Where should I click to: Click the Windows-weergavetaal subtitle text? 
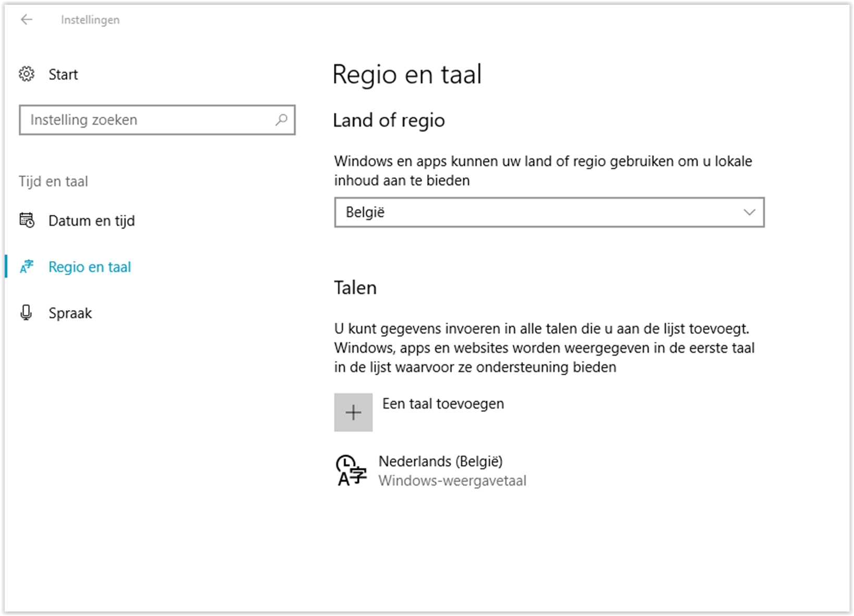click(452, 481)
